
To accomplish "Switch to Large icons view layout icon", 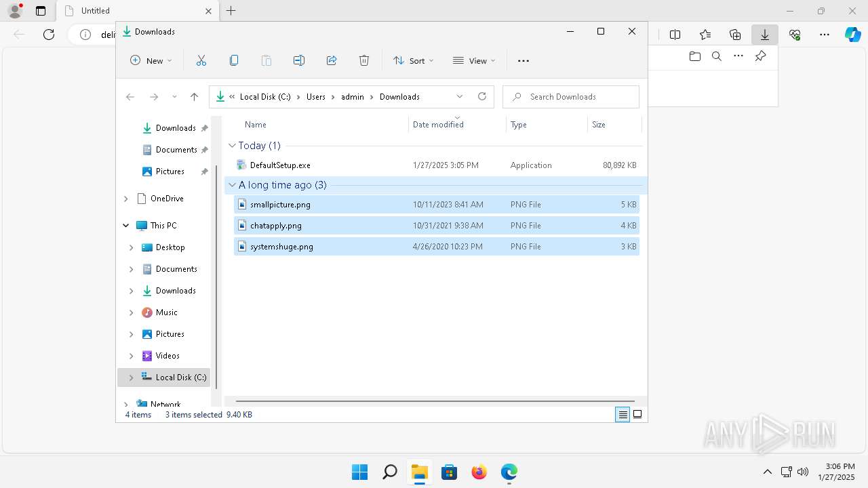I will pos(637,415).
